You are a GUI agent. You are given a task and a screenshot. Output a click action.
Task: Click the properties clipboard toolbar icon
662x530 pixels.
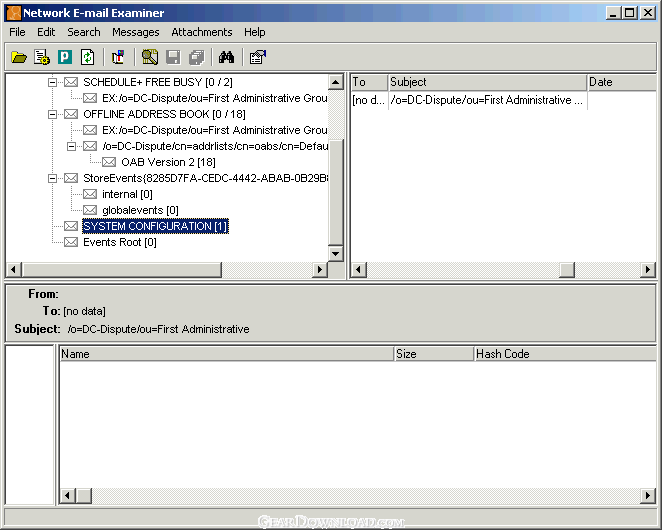(x=258, y=57)
